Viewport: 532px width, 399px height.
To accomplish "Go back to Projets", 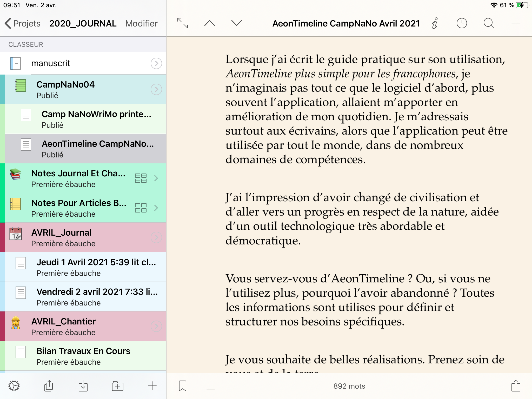I will point(23,23).
